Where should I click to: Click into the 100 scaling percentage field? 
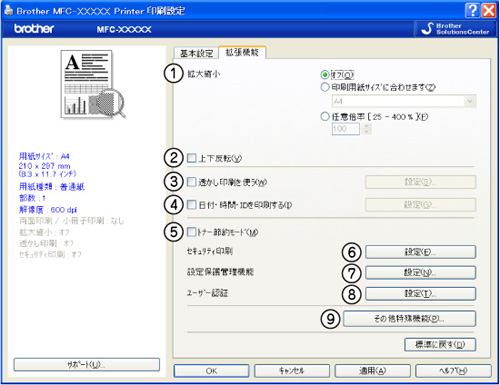click(346, 129)
